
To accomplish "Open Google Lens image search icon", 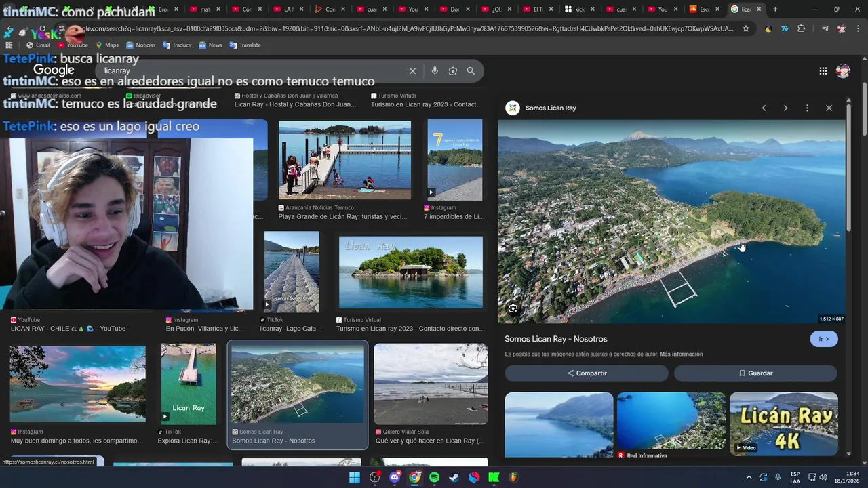I will pos(453,71).
